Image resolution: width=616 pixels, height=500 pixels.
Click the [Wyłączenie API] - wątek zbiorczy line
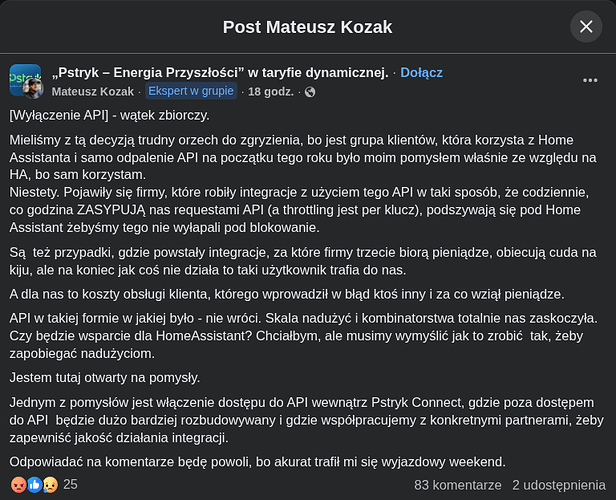110,115
